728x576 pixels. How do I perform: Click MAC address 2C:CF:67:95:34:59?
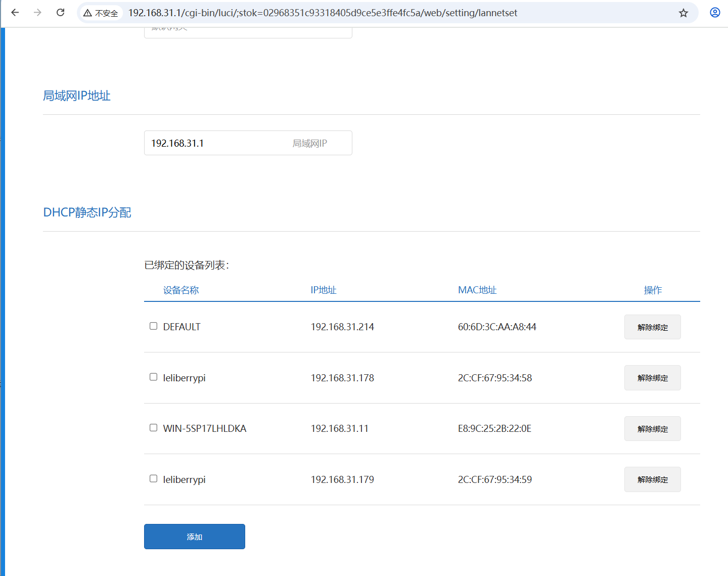pyautogui.click(x=495, y=480)
